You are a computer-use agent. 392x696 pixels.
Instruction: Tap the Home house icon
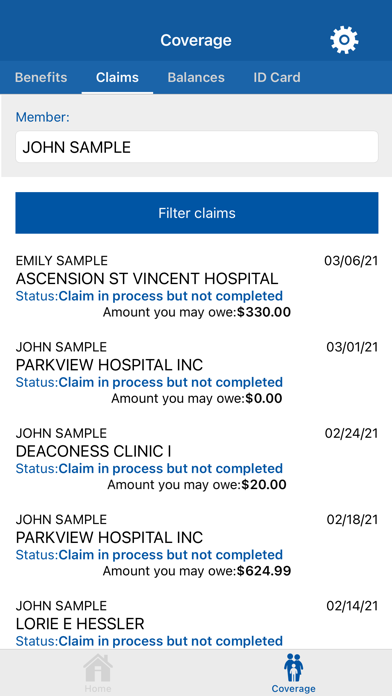(98, 668)
